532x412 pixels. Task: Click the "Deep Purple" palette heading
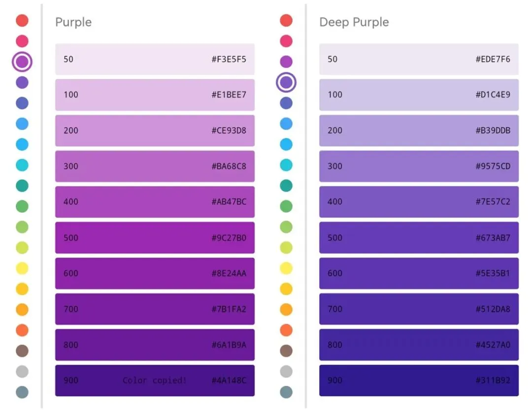(x=354, y=22)
